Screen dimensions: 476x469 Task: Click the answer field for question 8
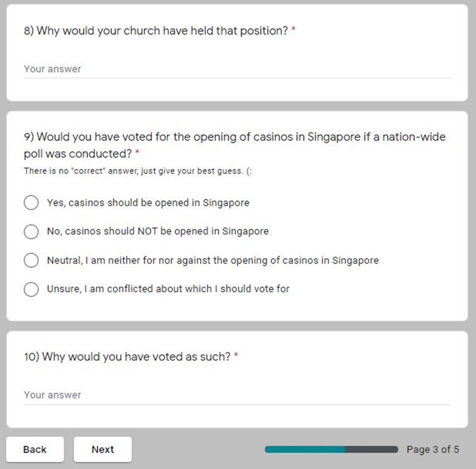[x=236, y=69]
